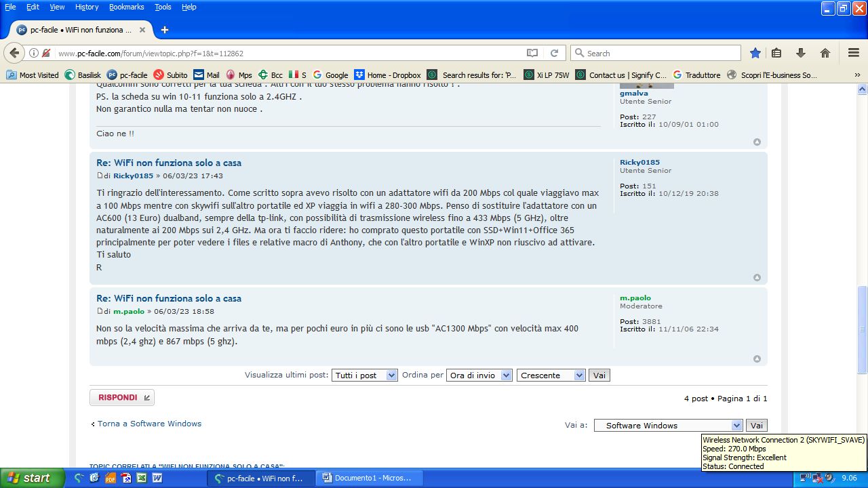Viewport: 868px width, 488px height.
Task: Toggle reader view icon in address bar
Action: (x=532, y=53)
